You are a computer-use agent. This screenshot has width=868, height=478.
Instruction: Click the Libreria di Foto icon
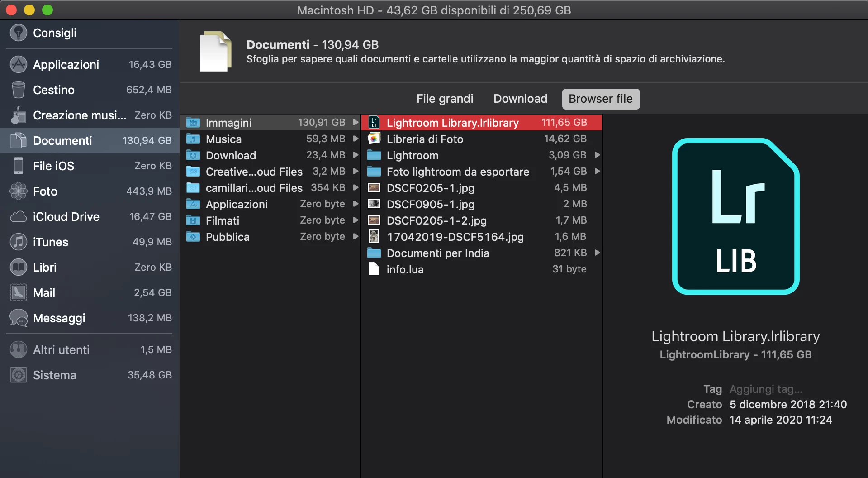pos(374,139)
